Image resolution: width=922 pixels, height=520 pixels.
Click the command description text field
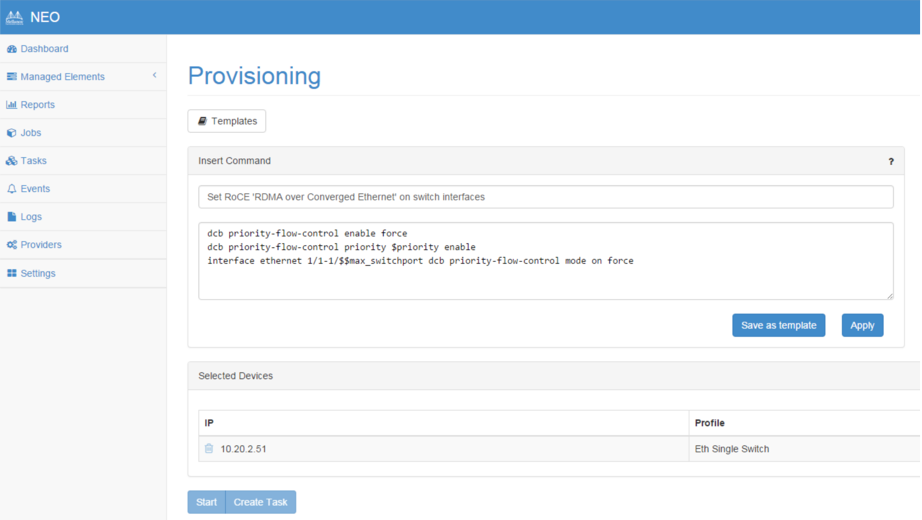(x=545, y=197)
